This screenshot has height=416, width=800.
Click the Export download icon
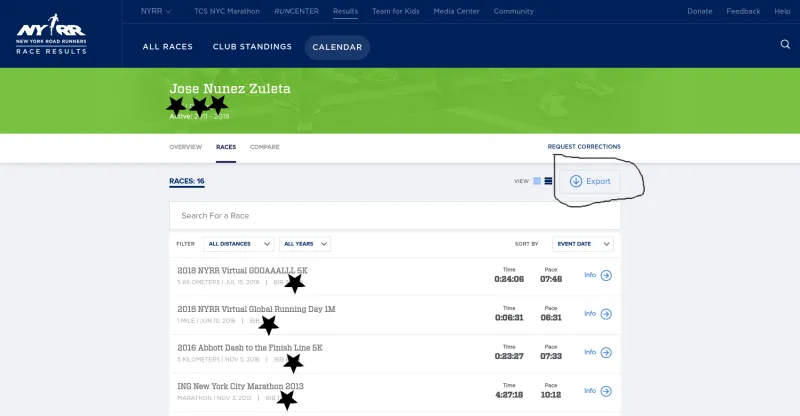pyautogui.click(x=576, y=181)
